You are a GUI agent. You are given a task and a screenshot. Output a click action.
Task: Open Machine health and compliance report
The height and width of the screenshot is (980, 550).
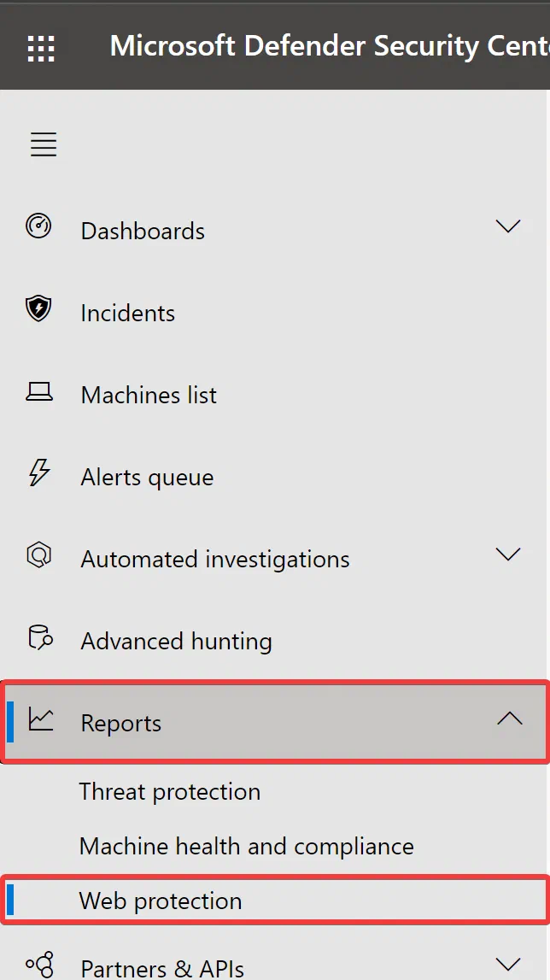click(x=246, y=846)
